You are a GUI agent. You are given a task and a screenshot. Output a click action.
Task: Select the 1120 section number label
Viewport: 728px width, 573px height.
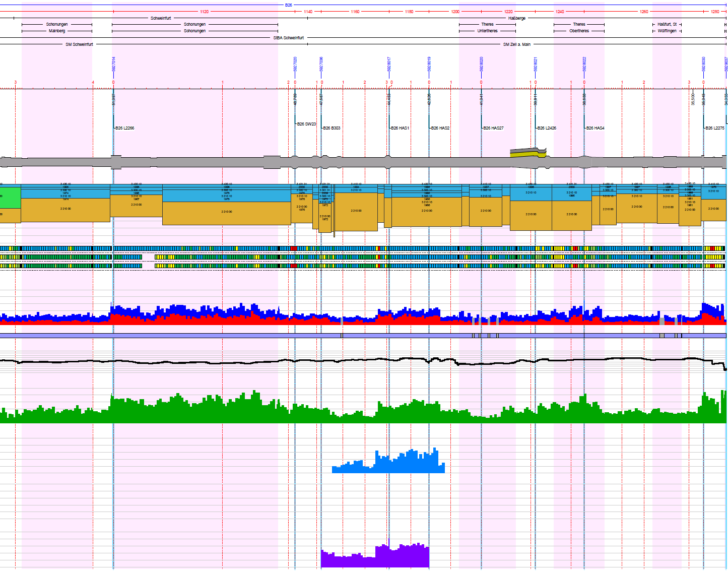[x=204, y=12]
